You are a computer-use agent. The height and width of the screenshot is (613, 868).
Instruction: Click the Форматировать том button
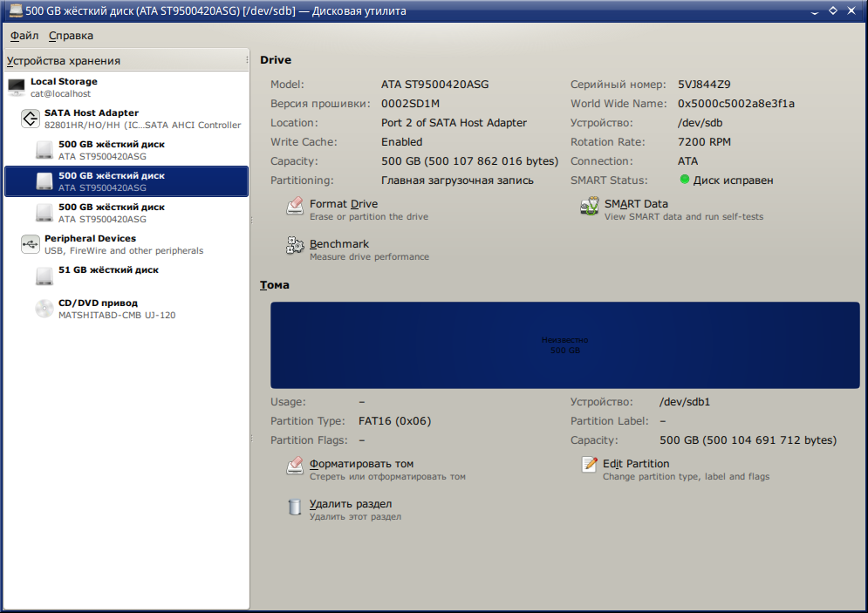point(361,464)
